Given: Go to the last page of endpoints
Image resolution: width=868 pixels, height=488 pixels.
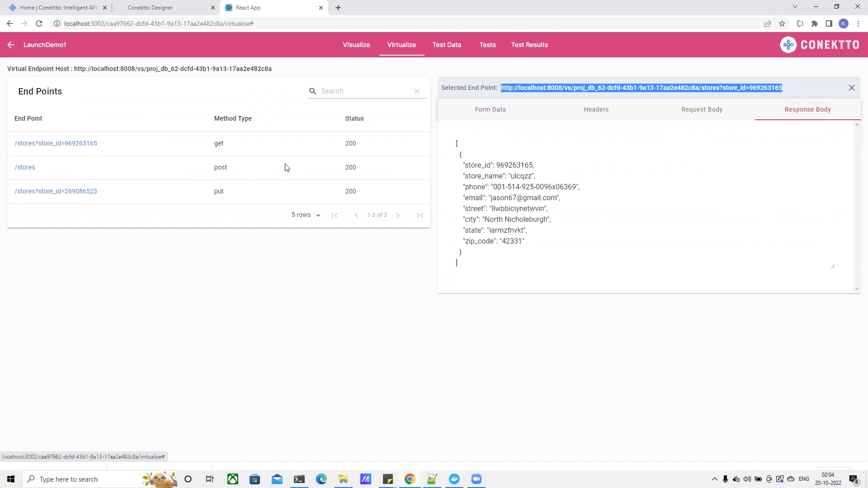Looking at the screenshot, I should click(419, 216).
